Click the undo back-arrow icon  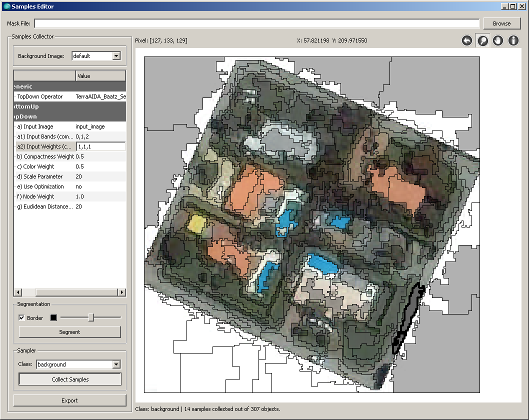point(467,40)
